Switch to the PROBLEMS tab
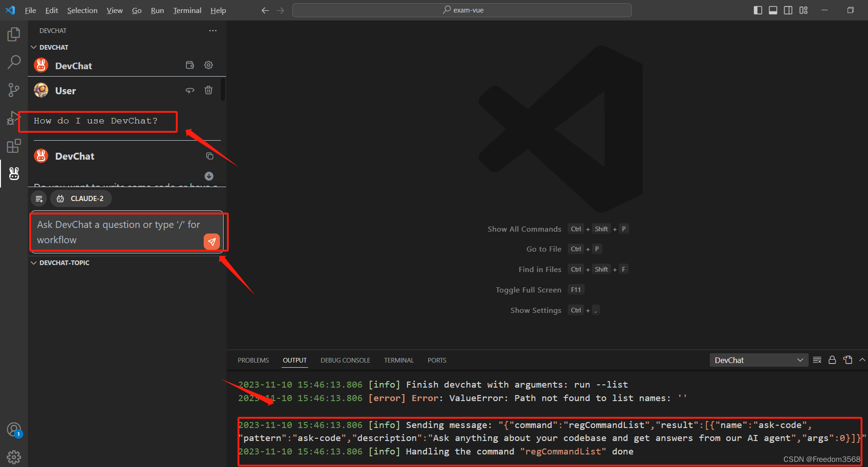The height and width of the screenshot is (467, 868). coord(253,360)
